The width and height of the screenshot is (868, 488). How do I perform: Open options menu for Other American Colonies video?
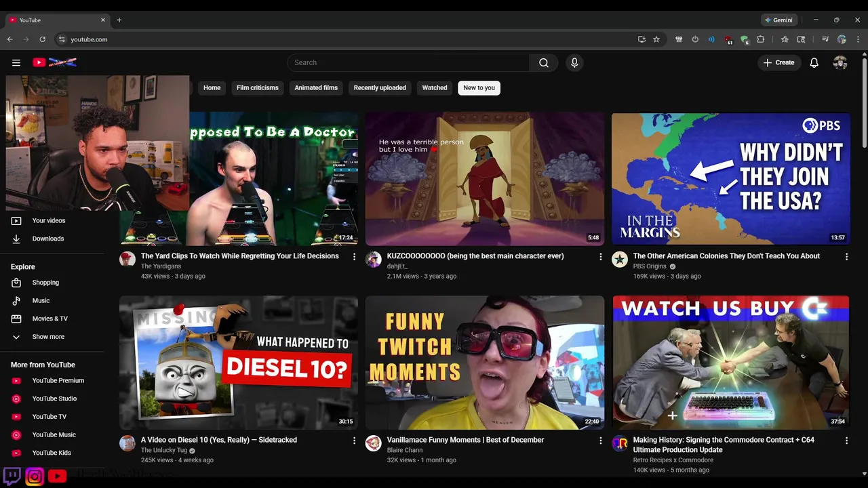click(x=846, y=257)
